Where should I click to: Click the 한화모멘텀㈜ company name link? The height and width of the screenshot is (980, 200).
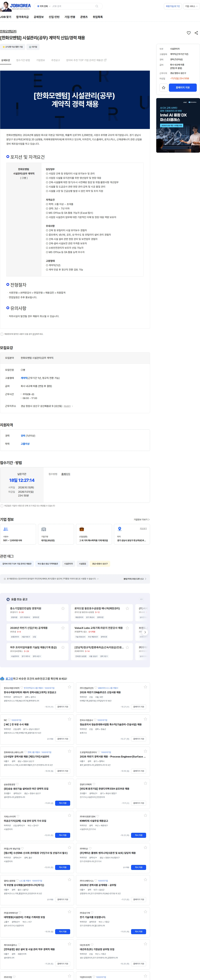pos(8,31)
